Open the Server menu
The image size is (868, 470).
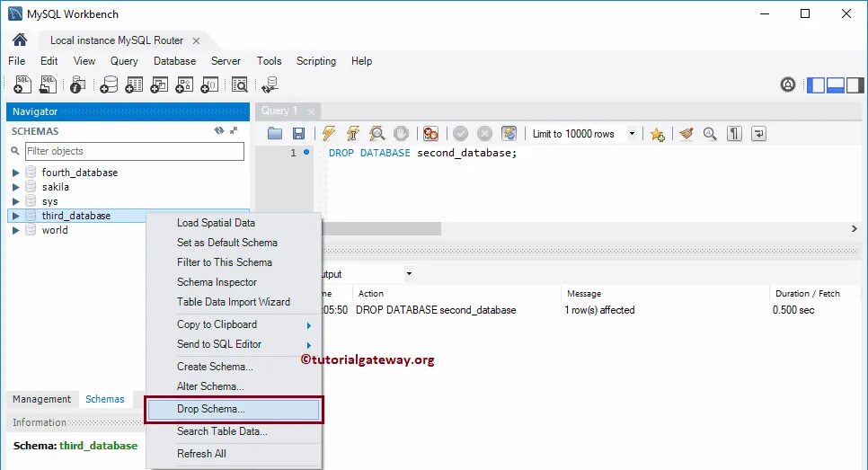226,61
